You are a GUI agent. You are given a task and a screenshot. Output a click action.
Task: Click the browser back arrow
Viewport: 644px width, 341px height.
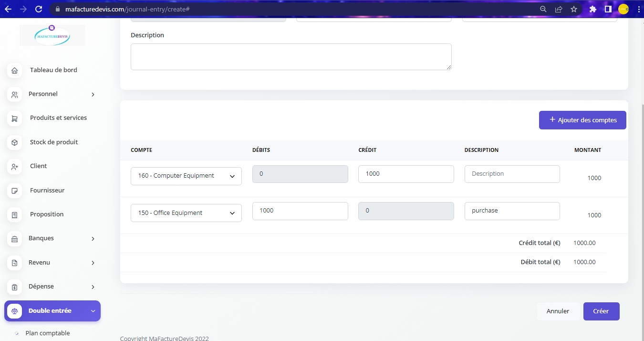coord(8,9)
